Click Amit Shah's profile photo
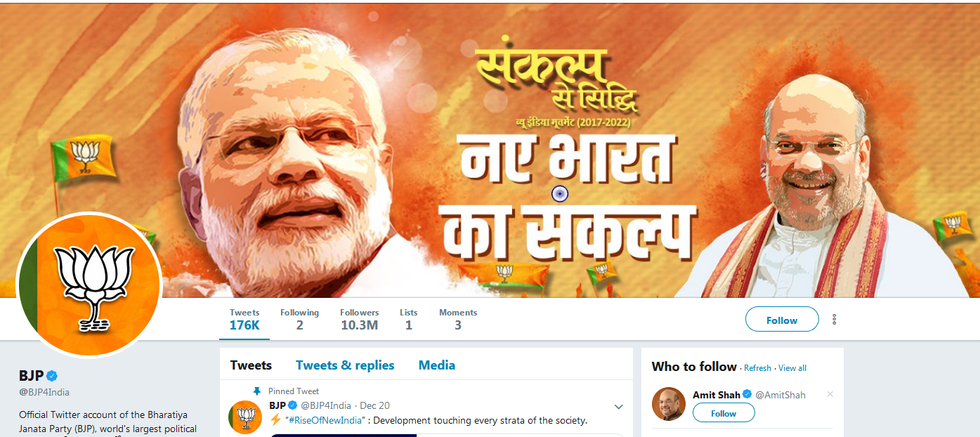 668,404
